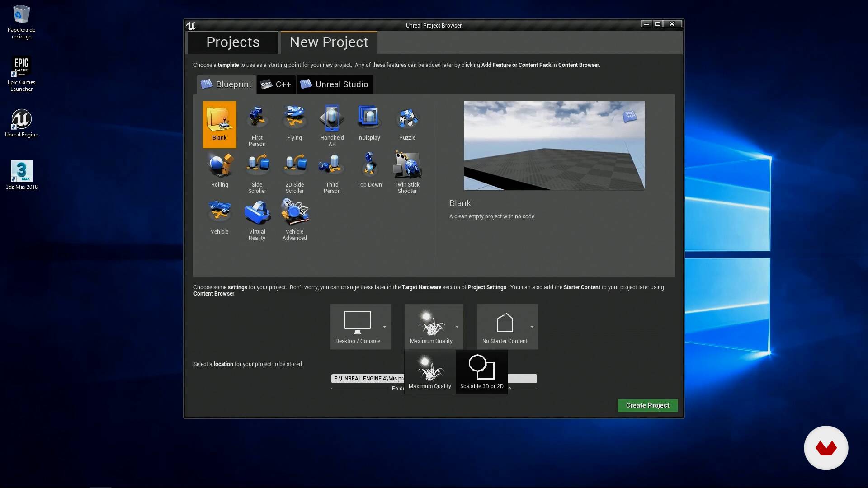Choose Scalable 3D or 2D option
The image size is (868, 488).
(481, 372)
